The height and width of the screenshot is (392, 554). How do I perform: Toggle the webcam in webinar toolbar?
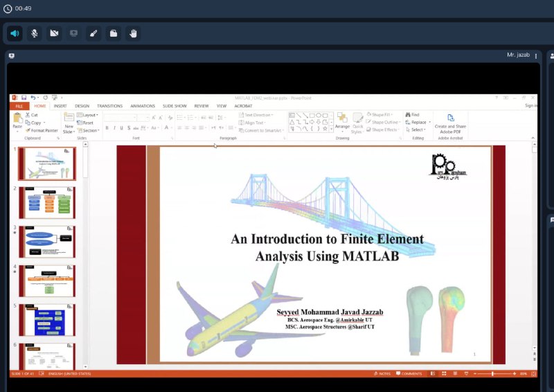pyautogui.click(x=54, y=33)
